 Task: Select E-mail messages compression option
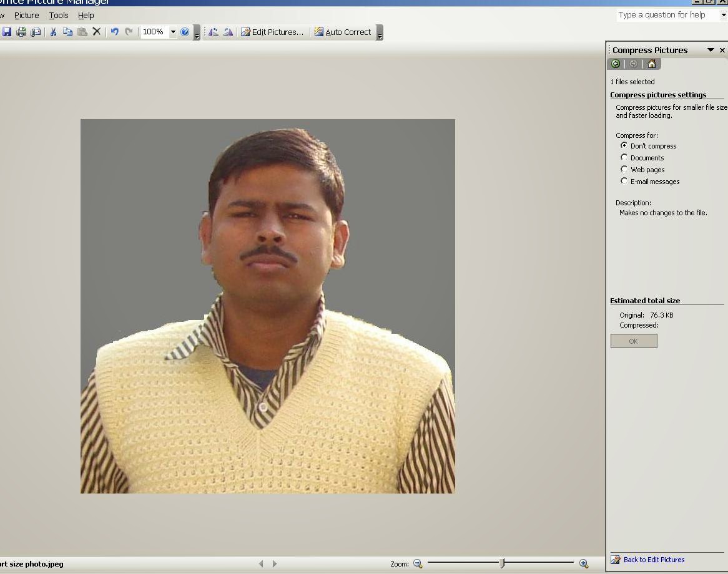(x=624, y=182)
